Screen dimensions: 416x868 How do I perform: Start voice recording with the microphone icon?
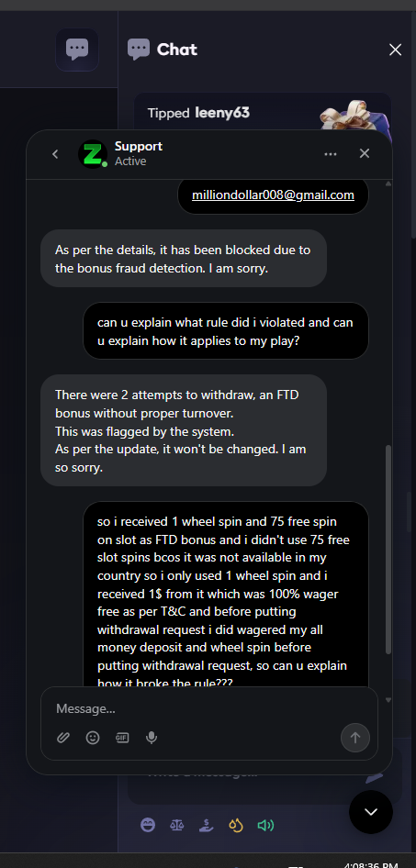click(x=152, y=738)
